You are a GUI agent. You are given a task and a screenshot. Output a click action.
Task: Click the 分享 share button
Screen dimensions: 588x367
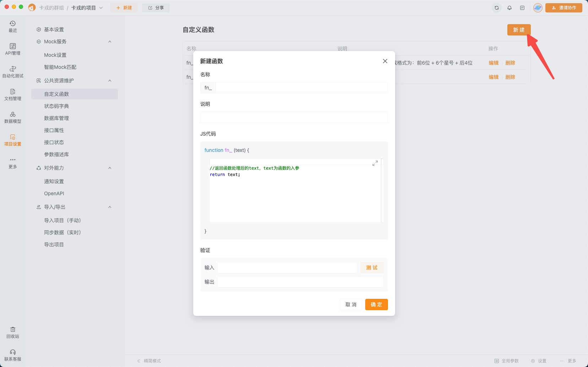click(x=156, y=8)
